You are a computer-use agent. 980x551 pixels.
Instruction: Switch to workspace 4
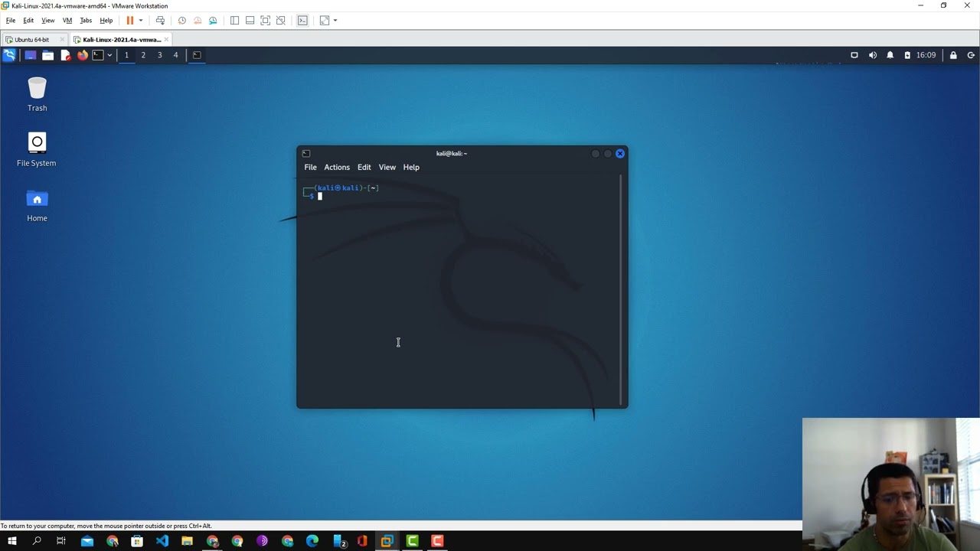(175, 55)
